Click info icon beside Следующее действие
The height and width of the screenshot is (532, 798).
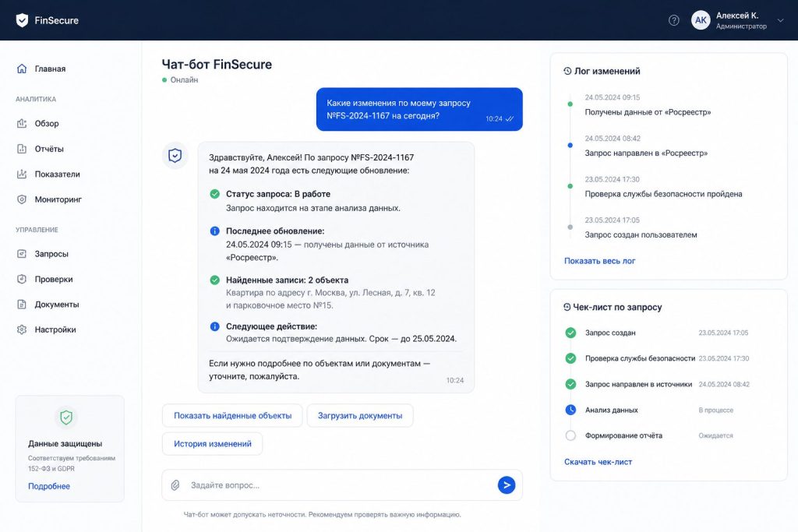pos(215,326)
